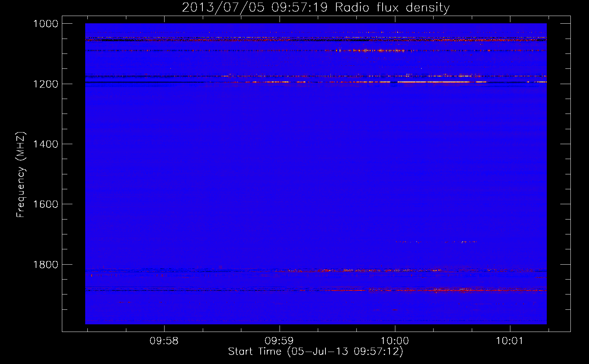Image resolution: width=589 pixels, height=364 pixels.
Task: Click the "Start Time (05-Jul-13 09:57:12)" label
Action: pyautogui.click(x=316, y=352)
